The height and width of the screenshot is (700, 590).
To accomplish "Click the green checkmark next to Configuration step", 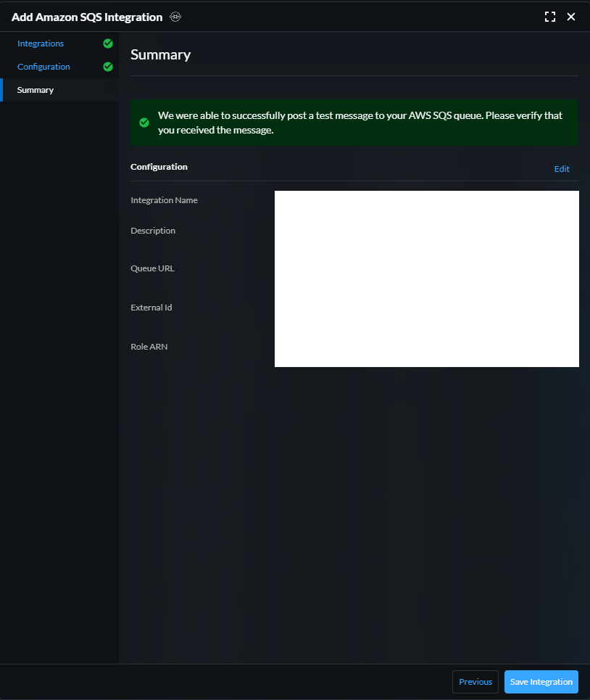I will click(108, 67).
